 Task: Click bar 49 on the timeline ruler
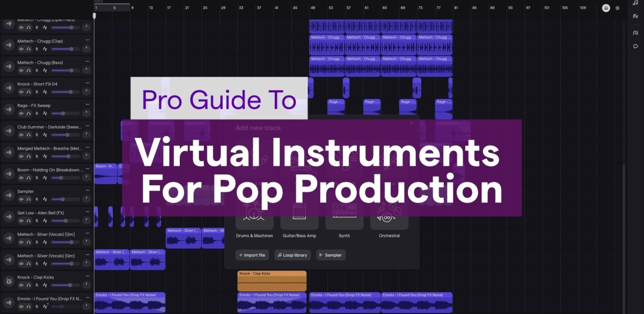click(x=312, y=8)
